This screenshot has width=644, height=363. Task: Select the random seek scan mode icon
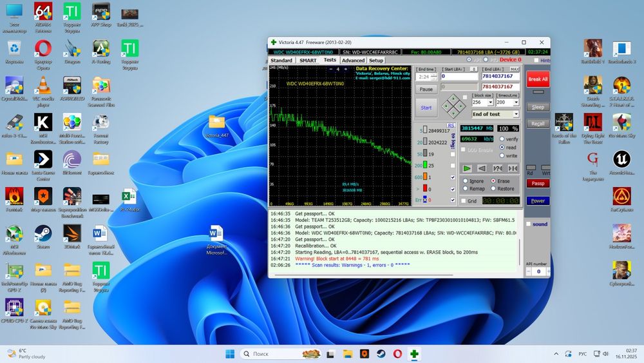pyautogui.click(x=497, y=168)
